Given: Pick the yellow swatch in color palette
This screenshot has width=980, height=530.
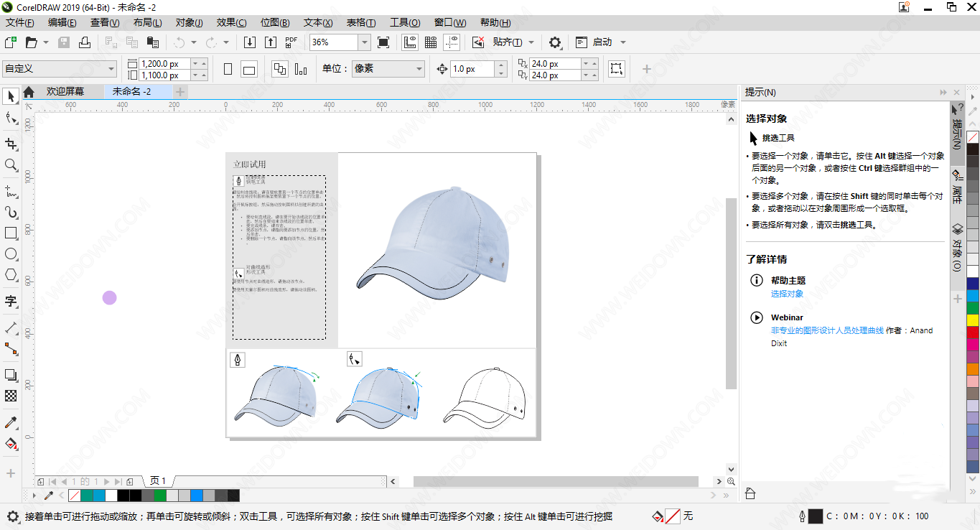Looking at the screenshot, I should (973, 320).
